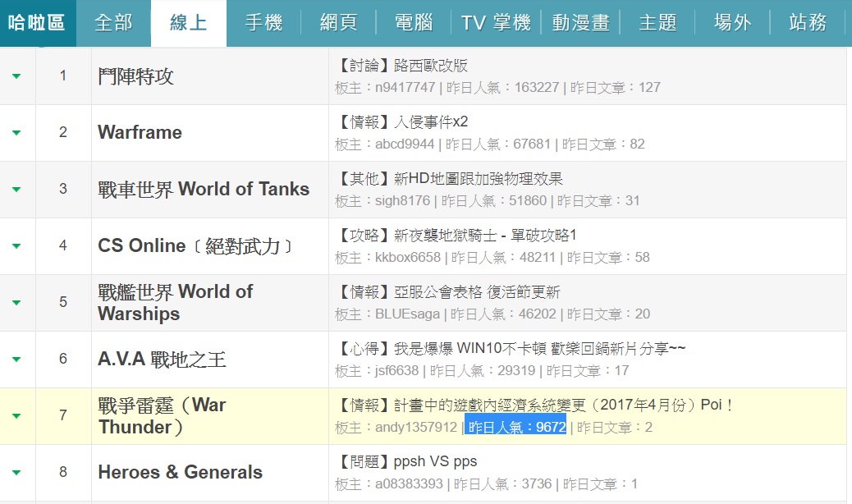
Task: Click the green arrow beside War Thunder
Action: (16, 416)
